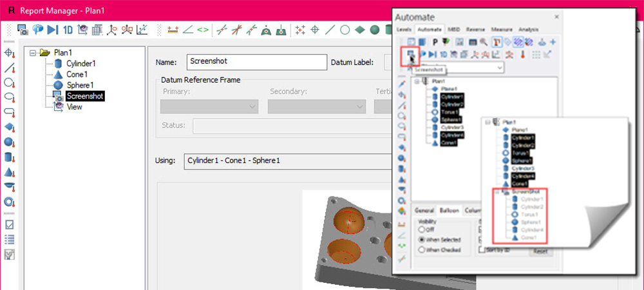This screenshot has height=290, width=644.
Task: Select the crosshair point icon in top toolbar
Action: pos(315,30)
